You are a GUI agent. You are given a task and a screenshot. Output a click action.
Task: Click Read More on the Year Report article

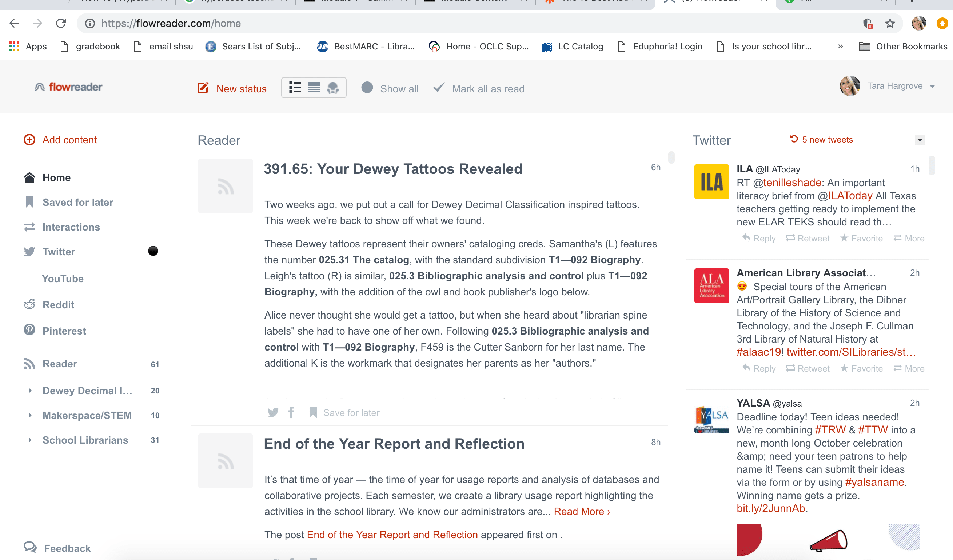[x=581, y=511]
